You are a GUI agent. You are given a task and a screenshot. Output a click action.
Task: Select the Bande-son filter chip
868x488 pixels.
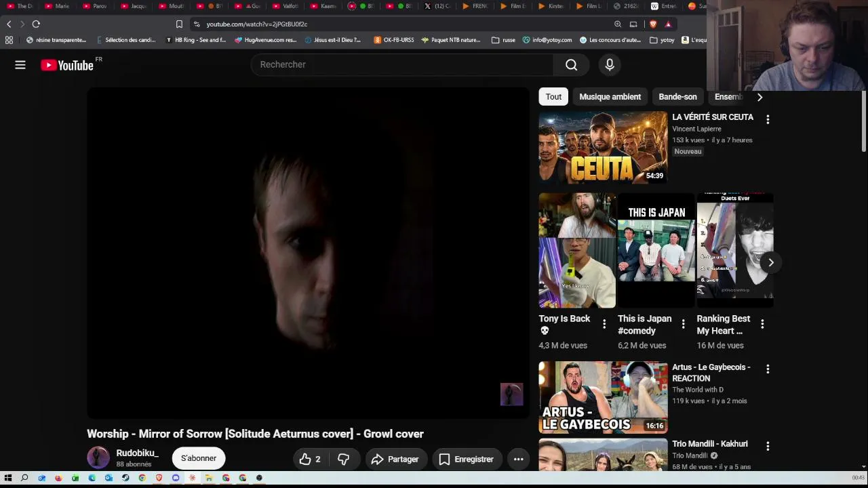pos(677,97)
